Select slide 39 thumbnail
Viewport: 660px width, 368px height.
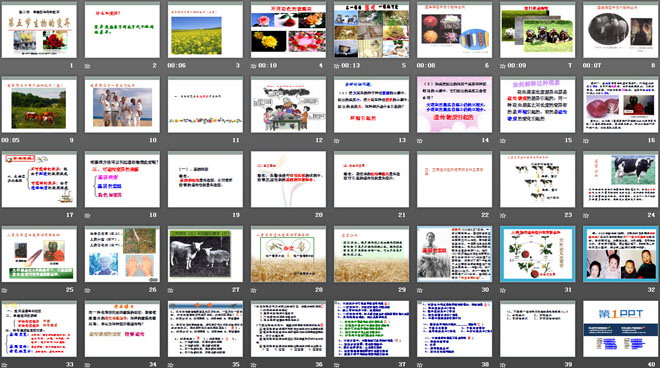click(x=538, y=330)
